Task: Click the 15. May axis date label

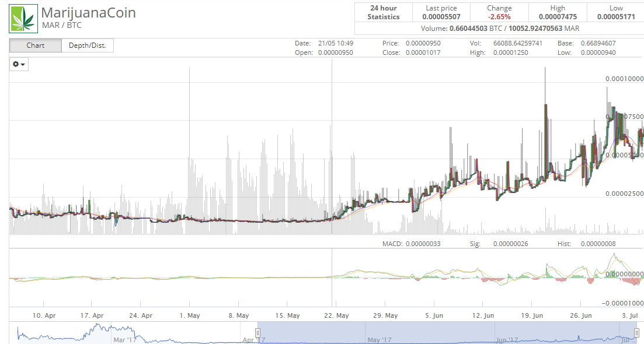Action: coord(287,315)
